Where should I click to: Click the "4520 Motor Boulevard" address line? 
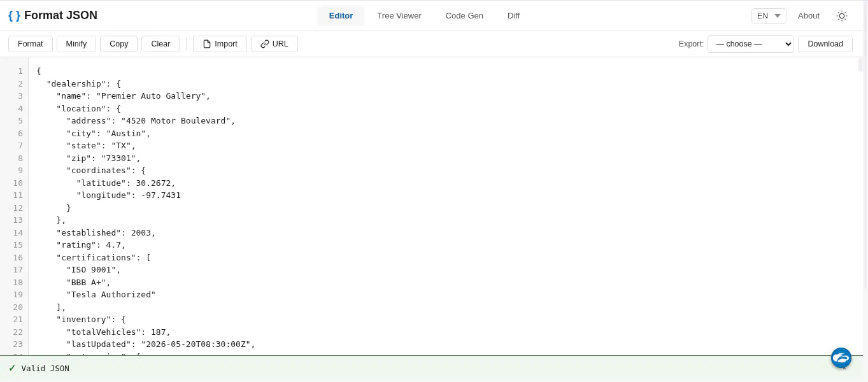tap(151, 121)
